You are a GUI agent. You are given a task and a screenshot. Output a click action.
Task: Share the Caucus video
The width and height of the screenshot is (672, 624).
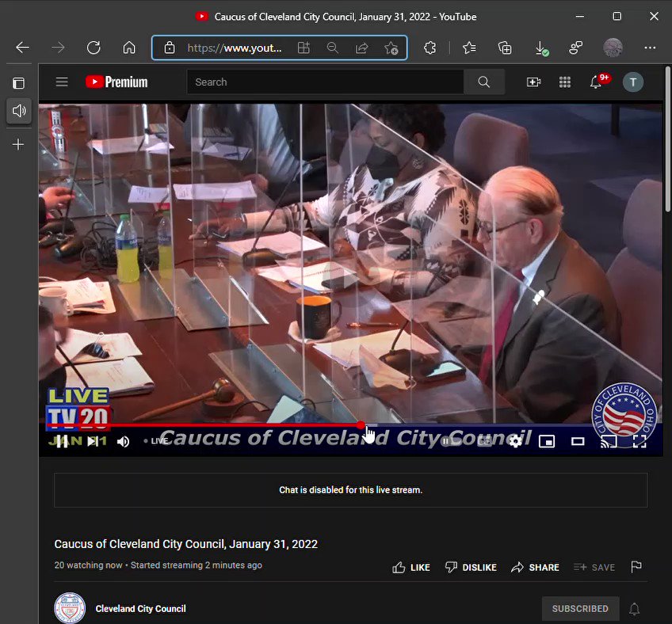point(535,567)
